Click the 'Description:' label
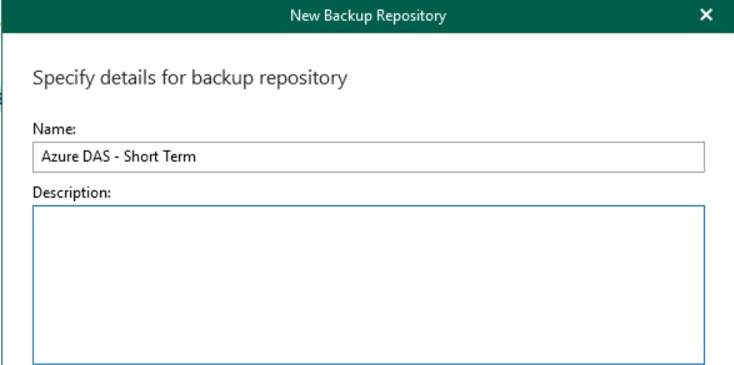Viewport: 734px width, 365px height. pos(72,192)
